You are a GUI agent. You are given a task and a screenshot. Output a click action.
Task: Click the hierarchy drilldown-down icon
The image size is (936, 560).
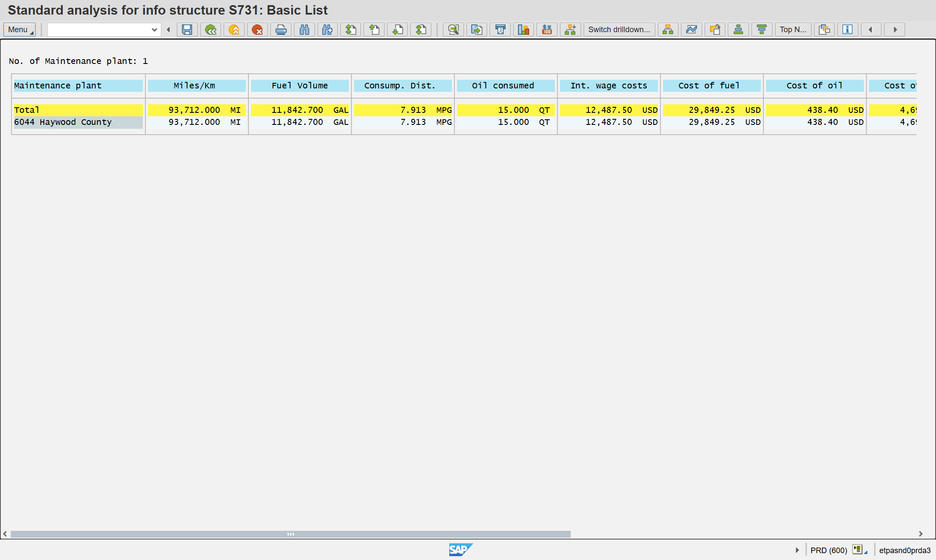click(x=570, y=30)
